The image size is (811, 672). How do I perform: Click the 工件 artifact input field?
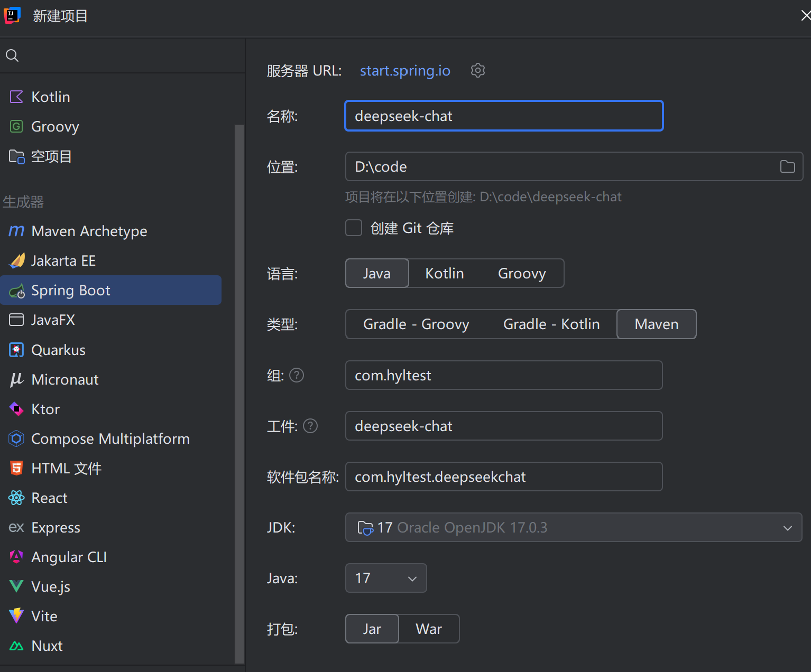pos(504,426)
